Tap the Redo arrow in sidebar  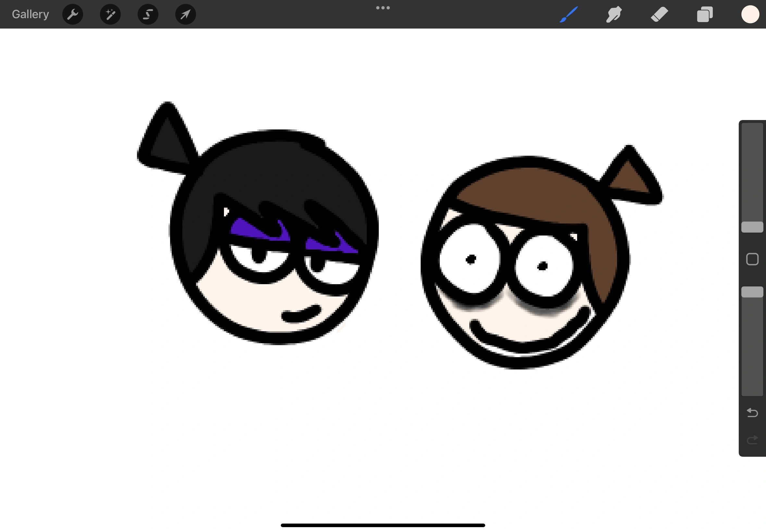pos(752,440)
